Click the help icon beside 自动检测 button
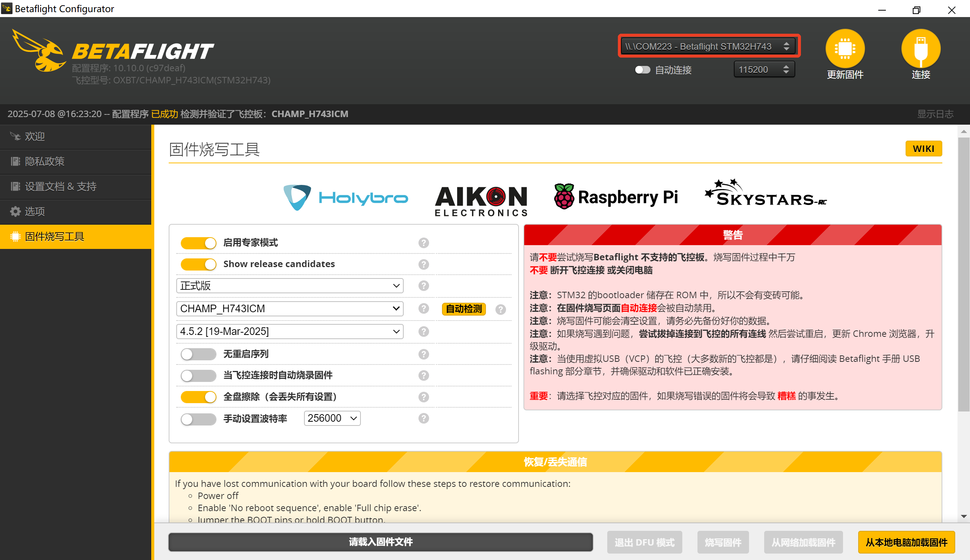The image size is (970, 560). click(500, 309)
